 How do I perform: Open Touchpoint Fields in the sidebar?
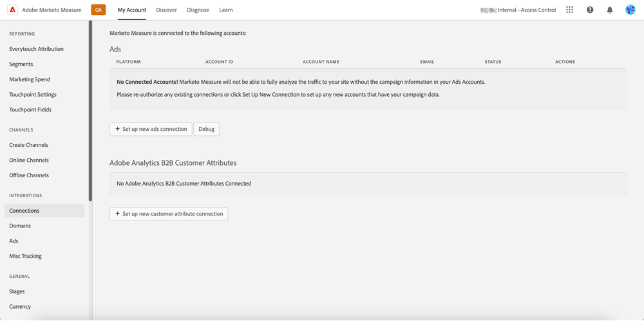pyautogui.click(x=30, y=110)
